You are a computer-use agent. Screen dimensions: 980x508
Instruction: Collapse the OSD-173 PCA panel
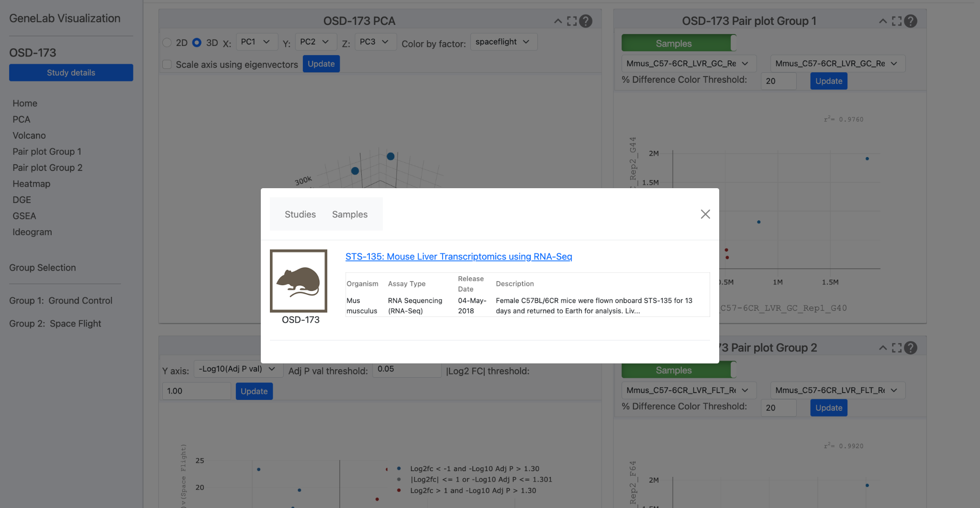(558, 21)
